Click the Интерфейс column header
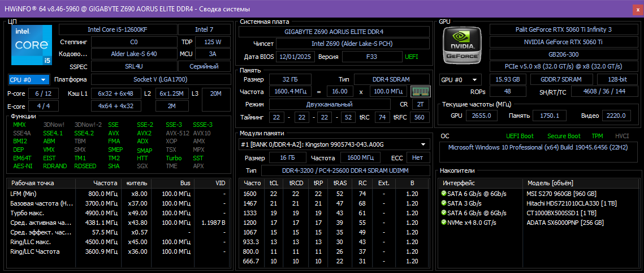Image resolution: width=644 pixels, height=273 pixels. coord(481,183)
